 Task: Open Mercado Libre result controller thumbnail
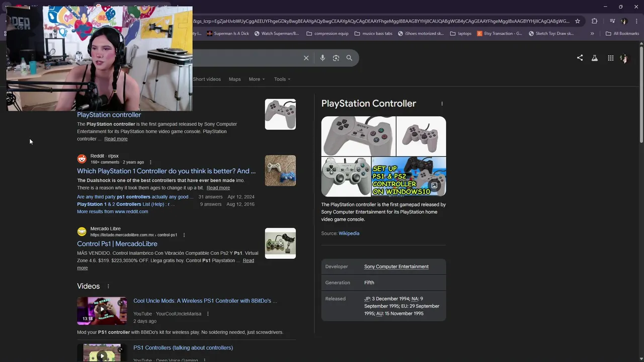[x=280, y=243]
